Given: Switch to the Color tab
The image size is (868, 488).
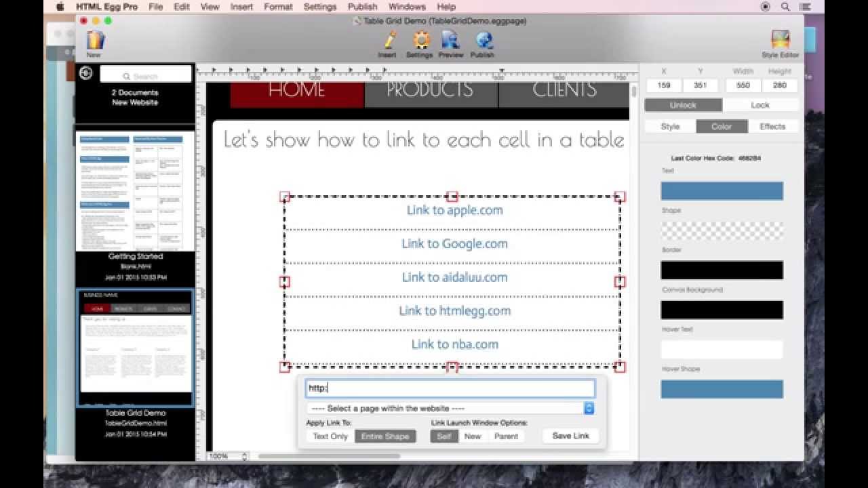Looking at the screenshot, I should 722,127.
